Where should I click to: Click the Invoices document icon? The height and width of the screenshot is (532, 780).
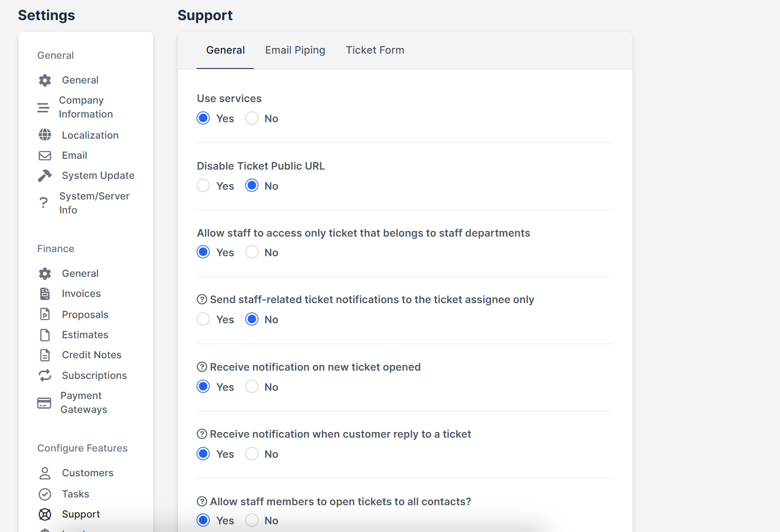point(45,294)
